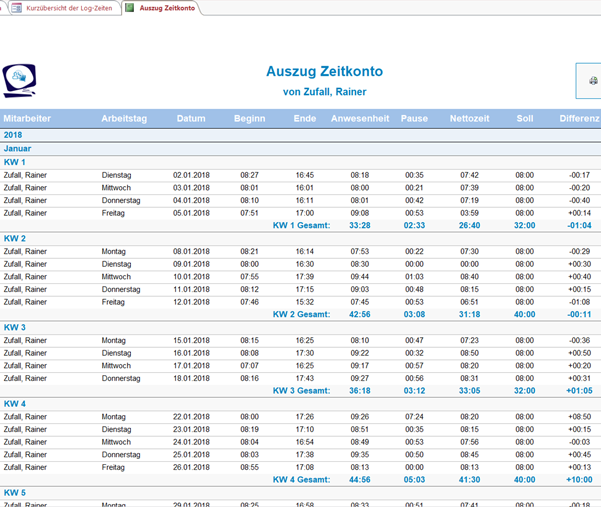This screenshot has height=507, width=601.
Task: Click date 05.01.2018
Action: (x=191, y=213)
